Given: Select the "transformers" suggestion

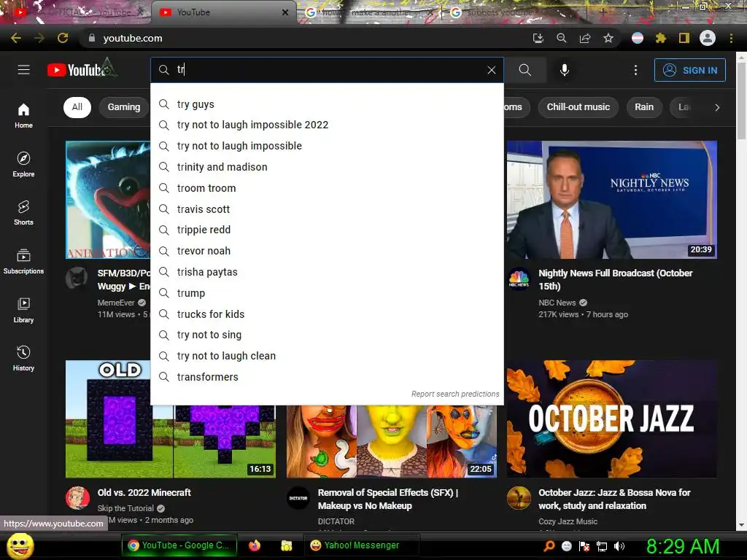Looking at the screenshot, I should 327,377.
